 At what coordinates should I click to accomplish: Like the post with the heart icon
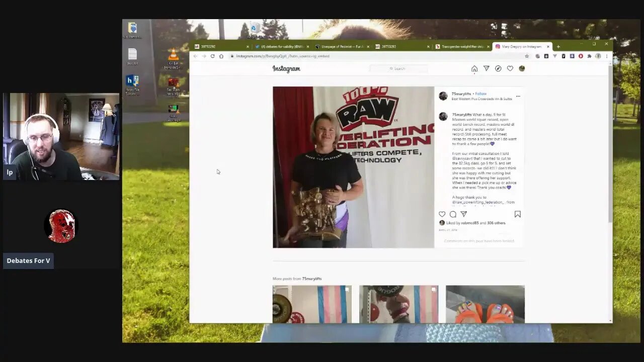pyautogui.click(x=442, y=214)
